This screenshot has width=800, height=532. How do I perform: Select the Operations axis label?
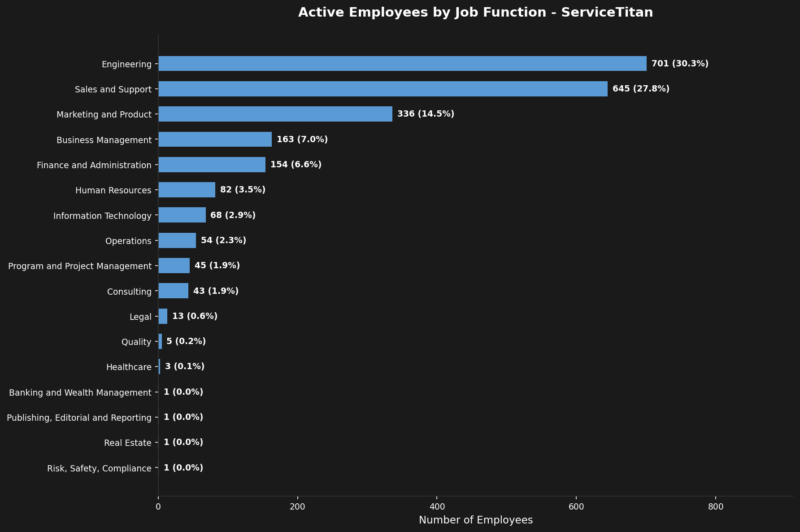128,241
